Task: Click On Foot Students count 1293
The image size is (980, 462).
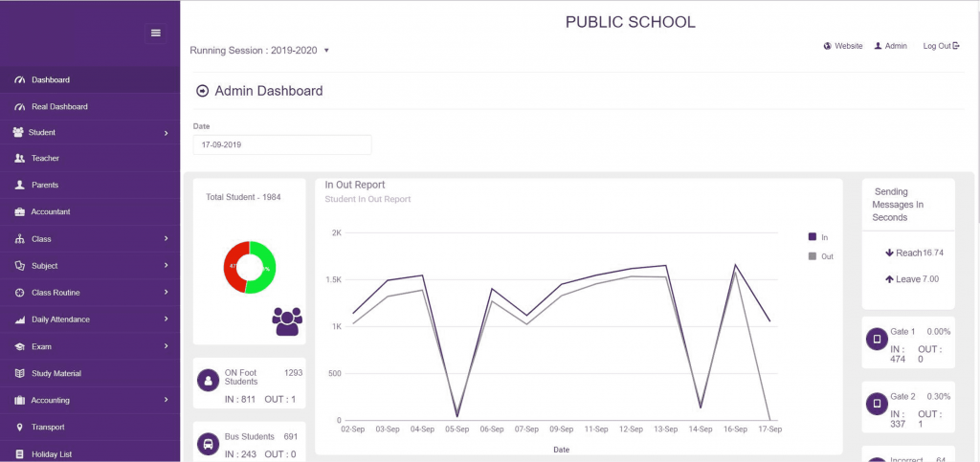Action: pos(293,373)
